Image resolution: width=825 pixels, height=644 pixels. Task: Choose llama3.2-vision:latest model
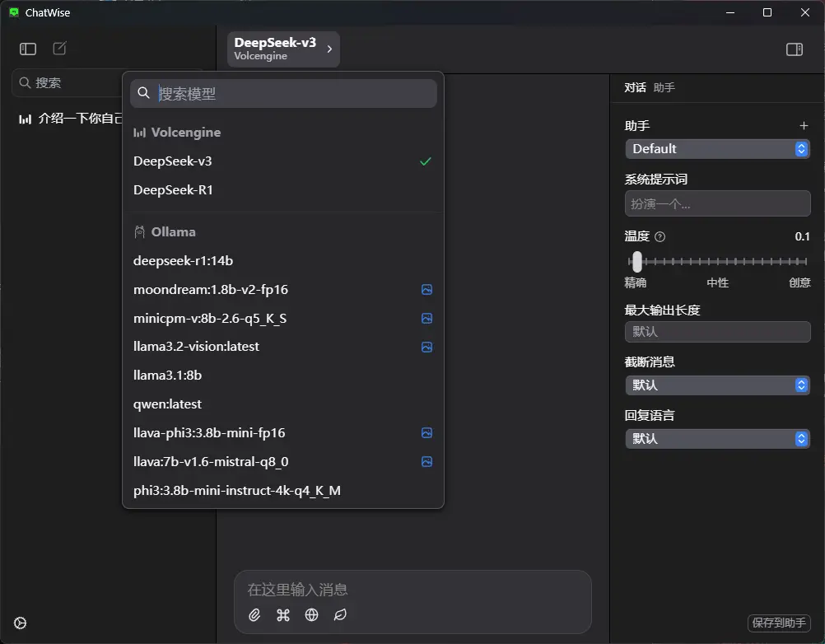point(196,347)
